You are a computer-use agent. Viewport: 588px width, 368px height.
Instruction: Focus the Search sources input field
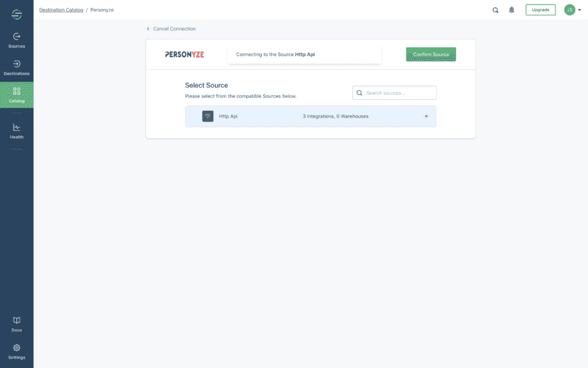399,93
